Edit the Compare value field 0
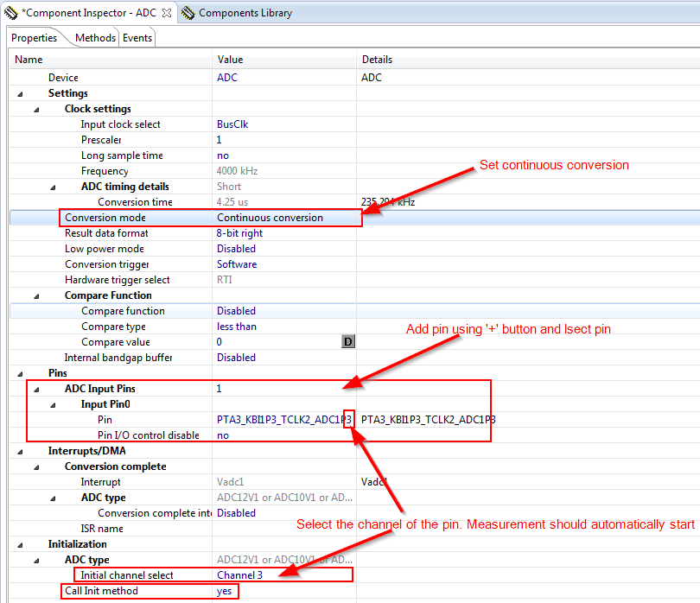The height and width of the screenshot is (603, 700). [220, 342]
